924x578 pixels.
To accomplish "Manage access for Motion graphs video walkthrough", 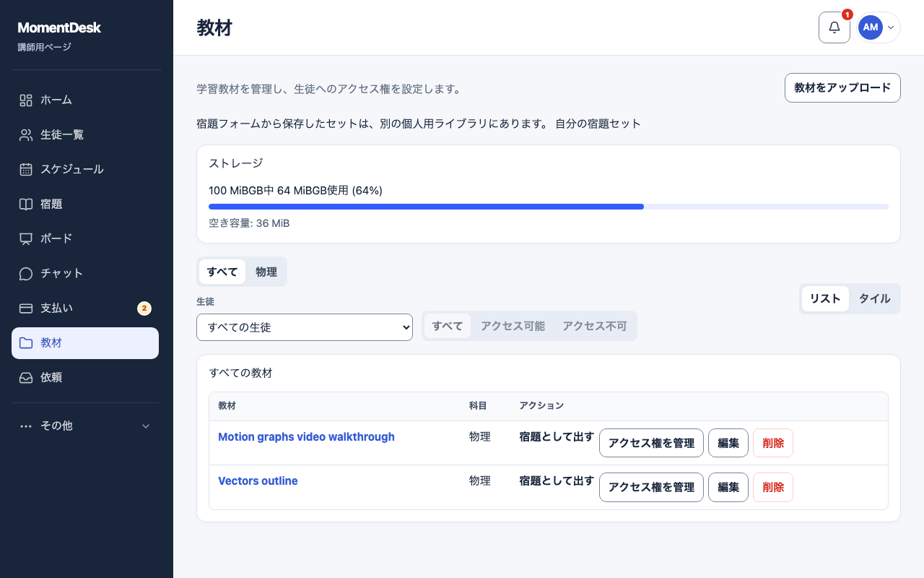I will tap(651, 443).
